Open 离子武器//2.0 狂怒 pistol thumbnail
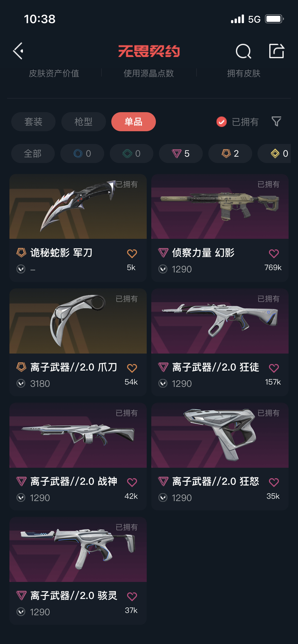 tap(220, 435)
